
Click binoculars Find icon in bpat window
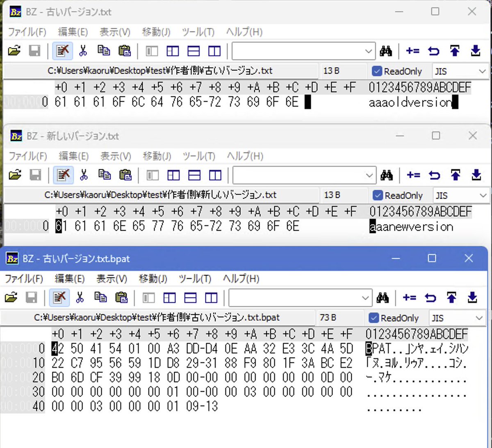(383, 298)
